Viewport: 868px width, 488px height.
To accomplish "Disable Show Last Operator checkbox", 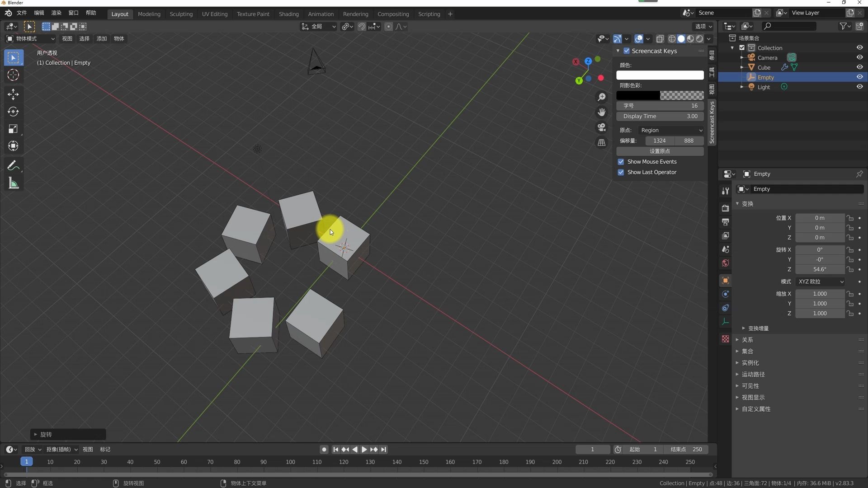I will pos(621,172).
